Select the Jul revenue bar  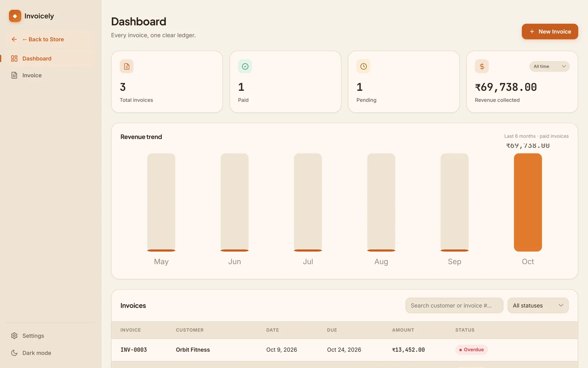click(x=308, y=202)
